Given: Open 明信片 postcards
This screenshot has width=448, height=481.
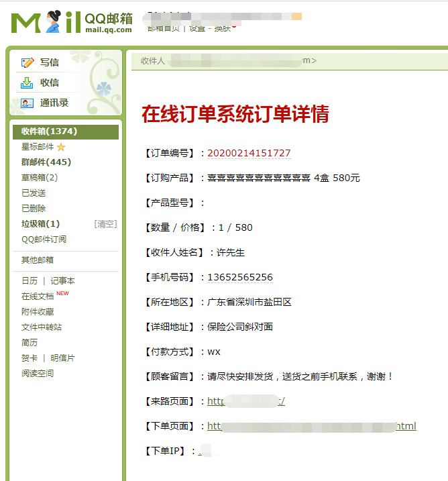Looking at the screenshot, I should pyautogui.click(x=62, y=358).
